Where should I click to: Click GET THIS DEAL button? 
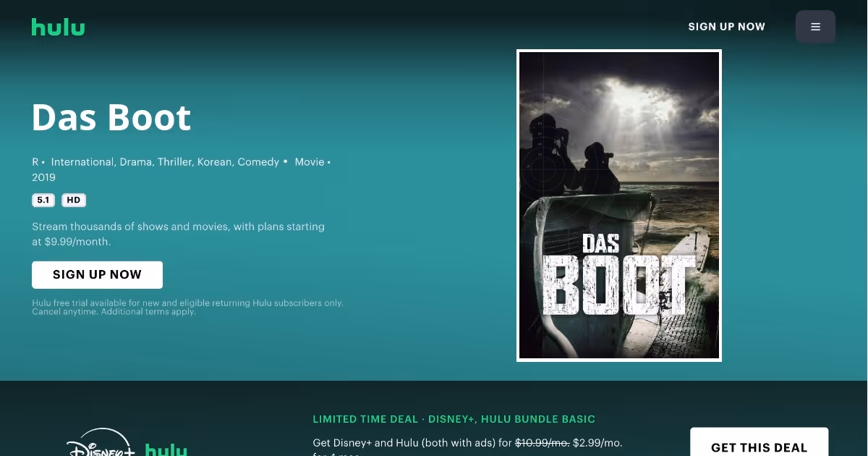pos(759,442)
